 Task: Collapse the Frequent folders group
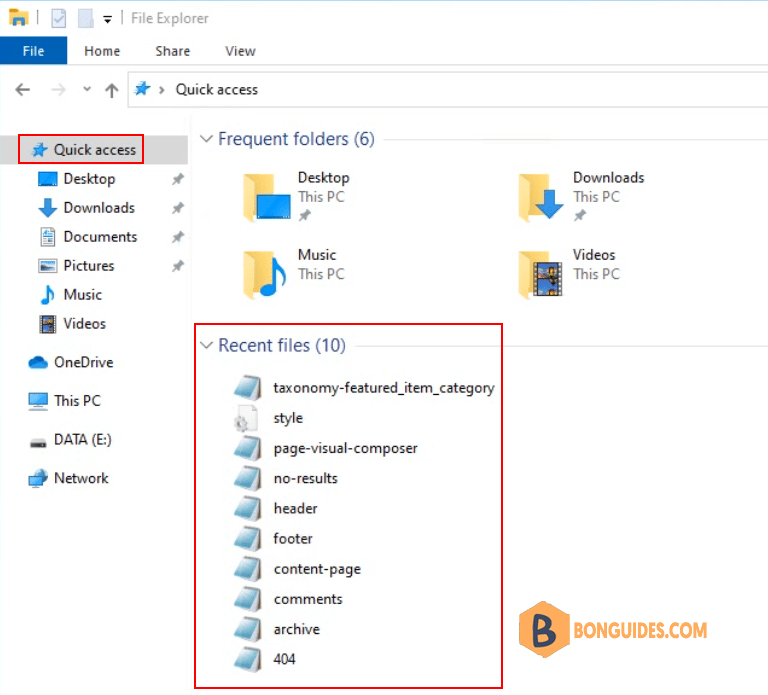[x=206, y=139]
